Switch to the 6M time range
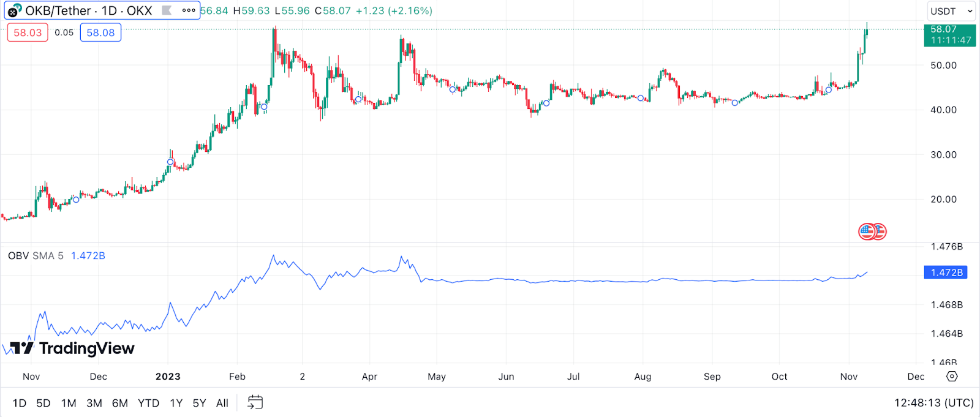This screenshot has height=417, width=980. pos(120,403)
